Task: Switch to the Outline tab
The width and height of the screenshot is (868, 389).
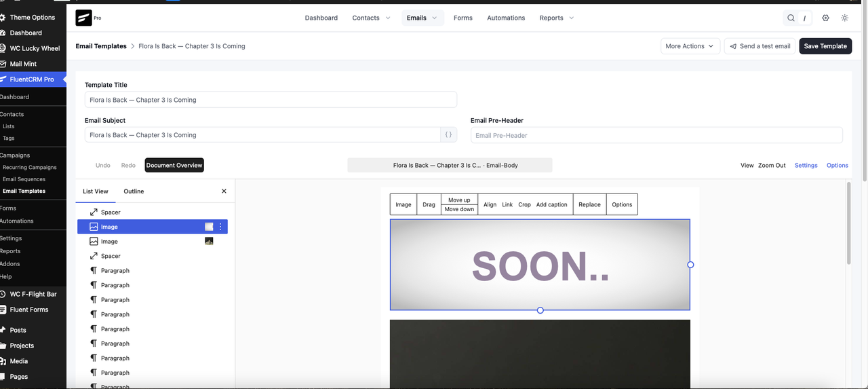Action: (134, 191)
